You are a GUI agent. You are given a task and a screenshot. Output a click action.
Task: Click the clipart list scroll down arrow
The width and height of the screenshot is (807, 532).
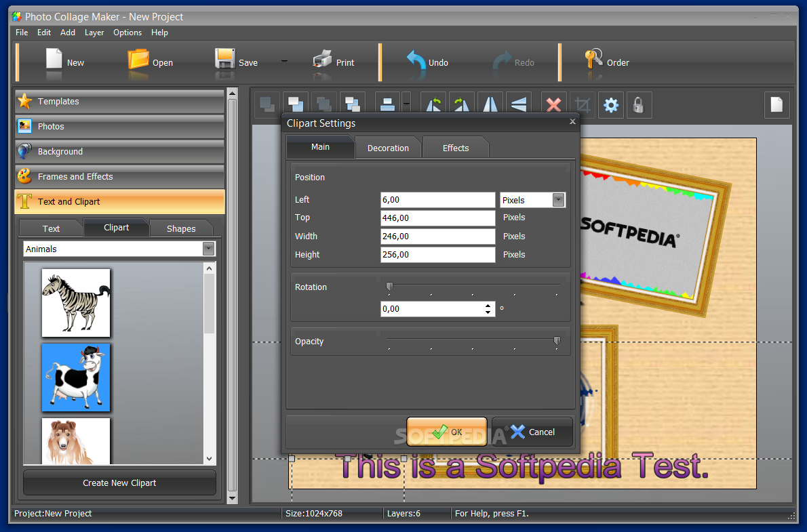209,458
